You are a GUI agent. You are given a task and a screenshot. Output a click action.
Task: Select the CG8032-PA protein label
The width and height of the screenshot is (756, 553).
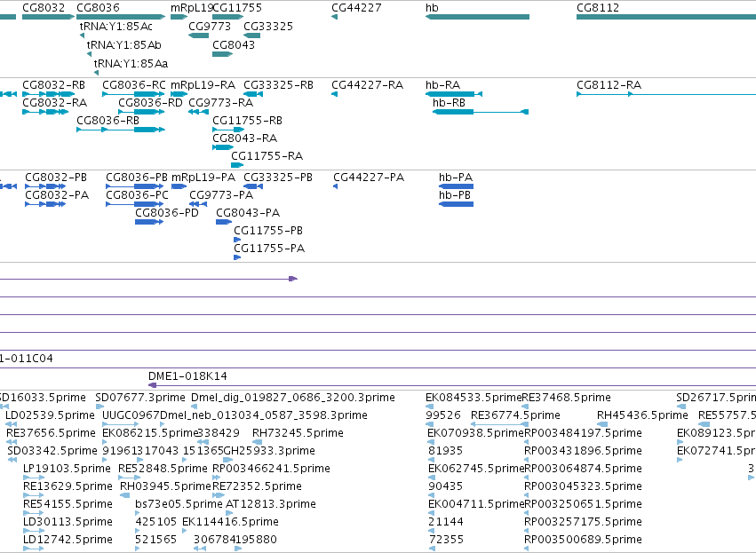pos(57,195)
